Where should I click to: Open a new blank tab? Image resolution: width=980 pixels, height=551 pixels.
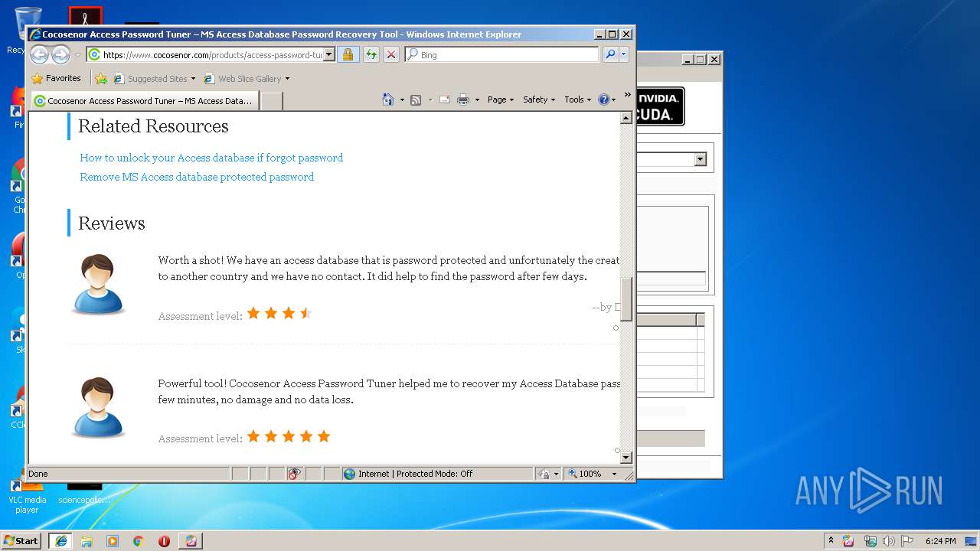coord(272,101)
